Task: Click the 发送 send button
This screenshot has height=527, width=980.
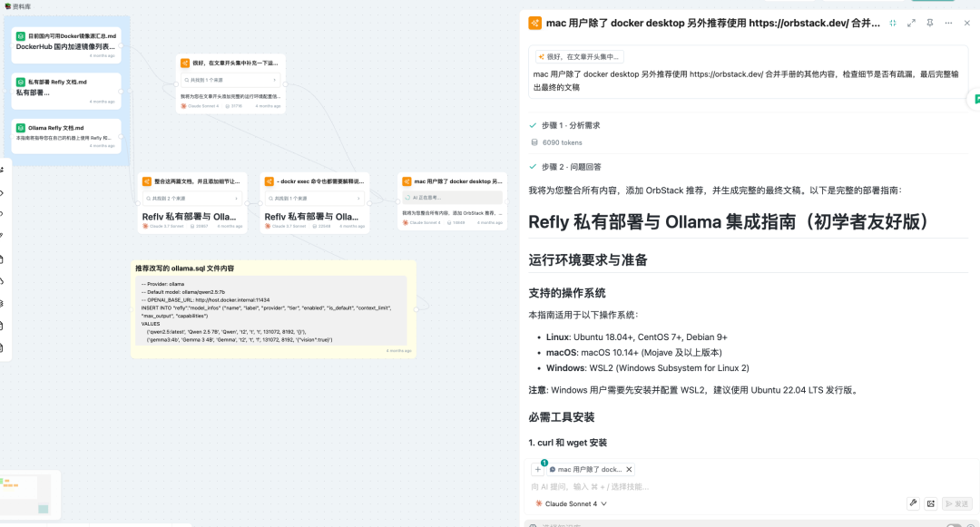Action: (x=957, y=503)
